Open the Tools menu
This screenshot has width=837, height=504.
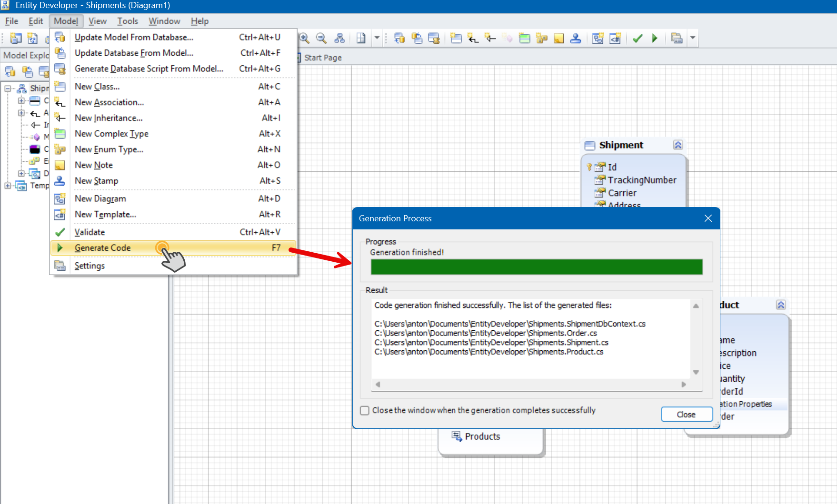(x=127, y=21)
